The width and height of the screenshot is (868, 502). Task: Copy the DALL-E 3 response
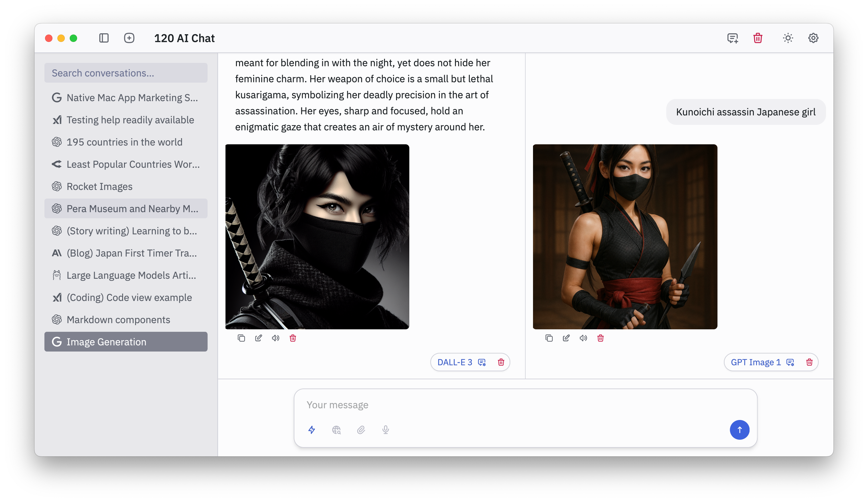click(241, 338)
